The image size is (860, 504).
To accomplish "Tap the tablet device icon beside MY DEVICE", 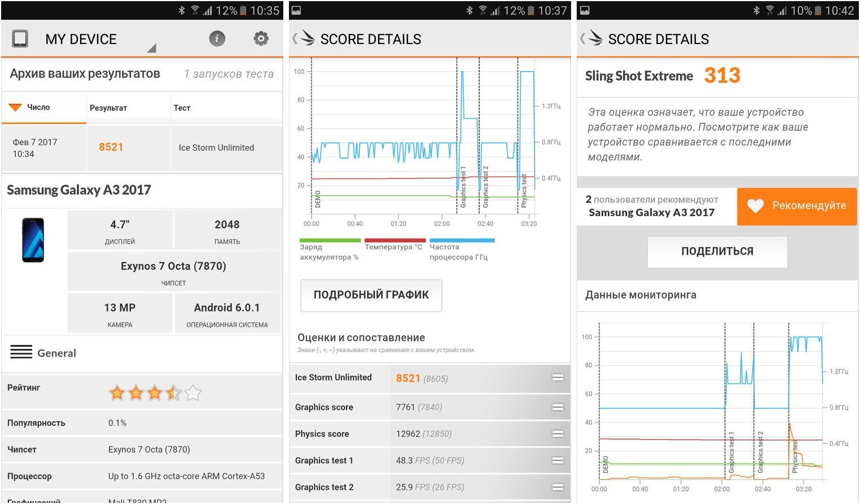I will click(x=20, y=38).
